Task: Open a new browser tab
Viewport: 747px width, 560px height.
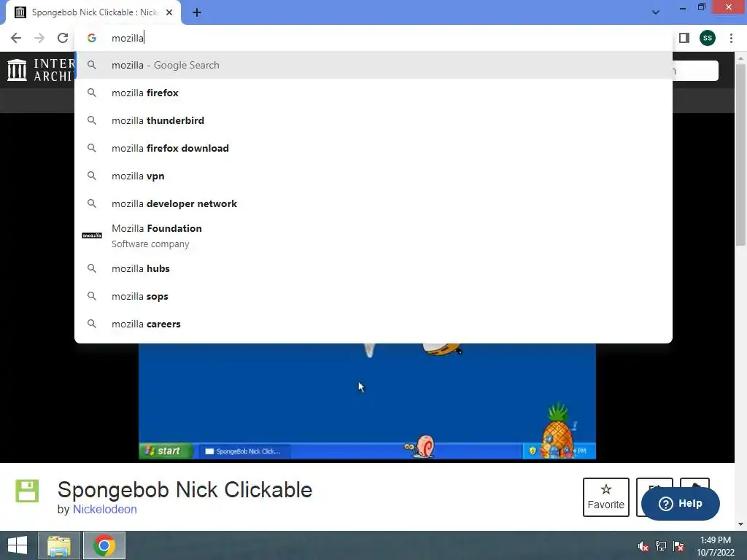Action: point(197,13)
